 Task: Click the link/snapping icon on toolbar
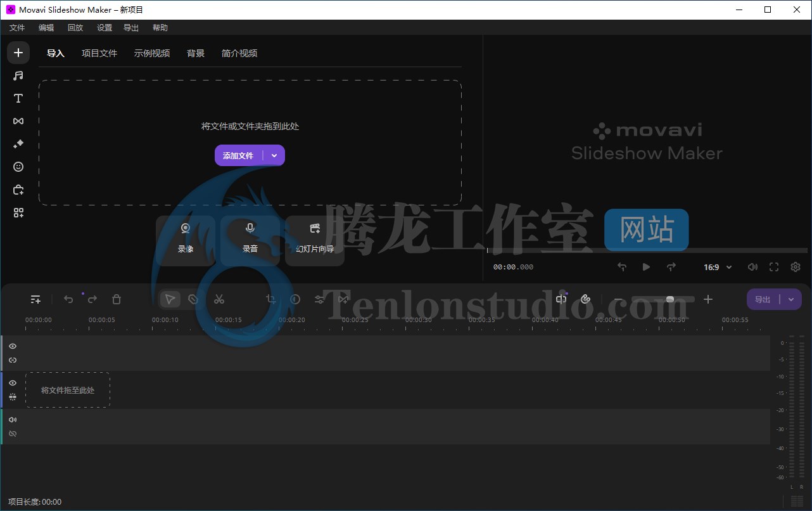point(585,299)
